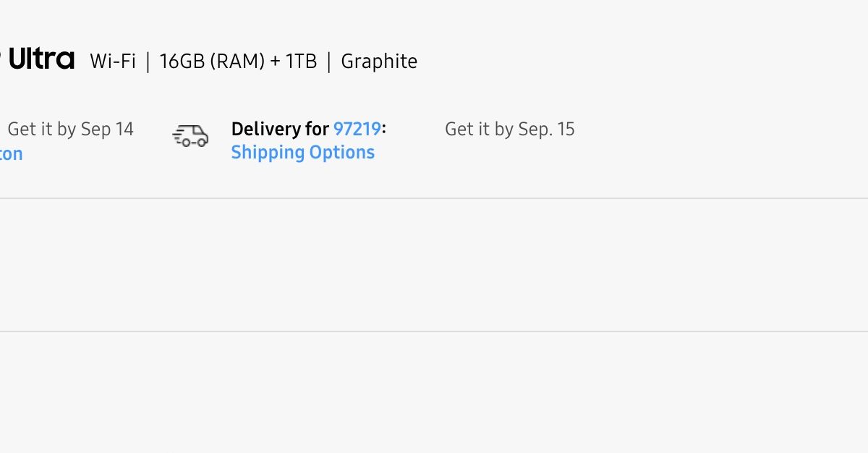The width and height of the screenshot is (868, 453).
Task: Open the Shipping Options link
Action: 302,153
